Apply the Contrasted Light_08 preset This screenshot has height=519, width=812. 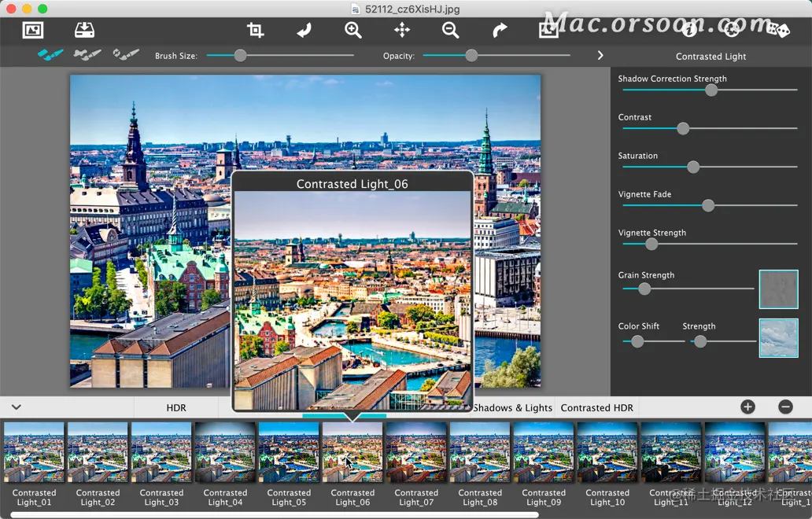(480, 452)
